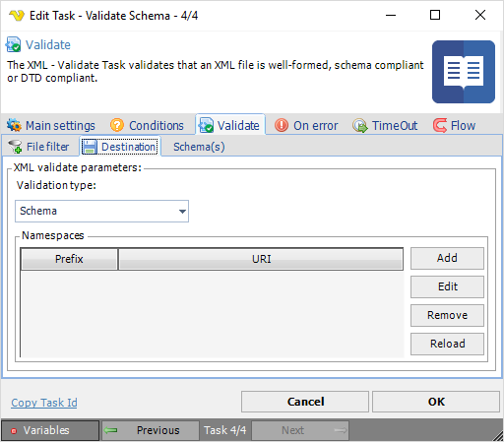This screenshot has width=504, height=442.
Task: Click the large blue book help icon
Action: click(464, 72)
